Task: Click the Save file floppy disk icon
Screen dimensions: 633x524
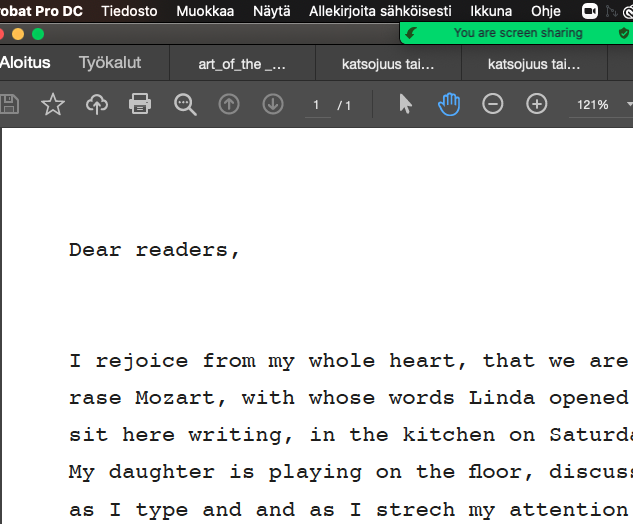Action: pos(9,104)
